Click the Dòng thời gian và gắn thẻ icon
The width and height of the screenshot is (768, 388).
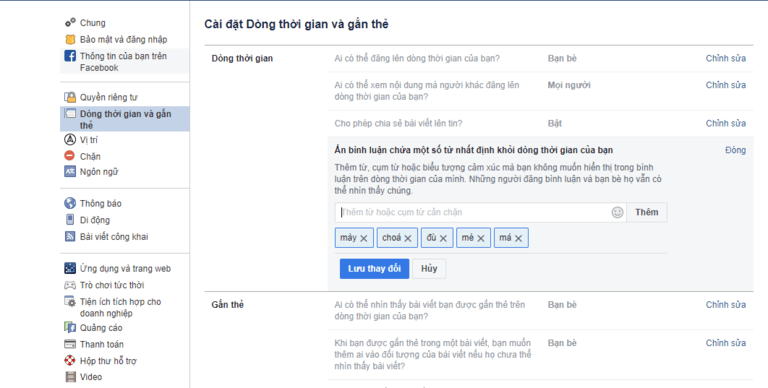pos(70,114)
